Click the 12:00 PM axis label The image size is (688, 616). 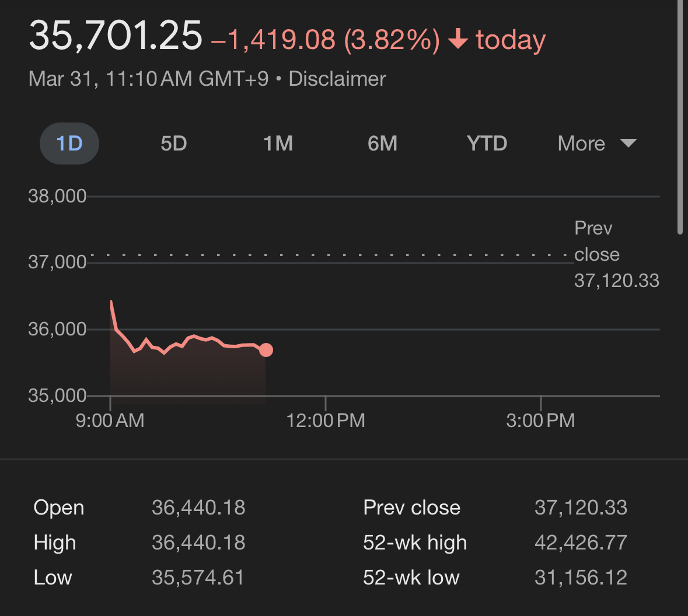pos(326,421)
